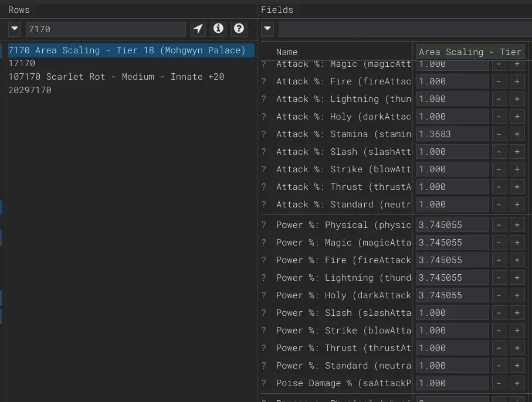Increment Attack %: Fire value with plus

click(x=517, y=81)
